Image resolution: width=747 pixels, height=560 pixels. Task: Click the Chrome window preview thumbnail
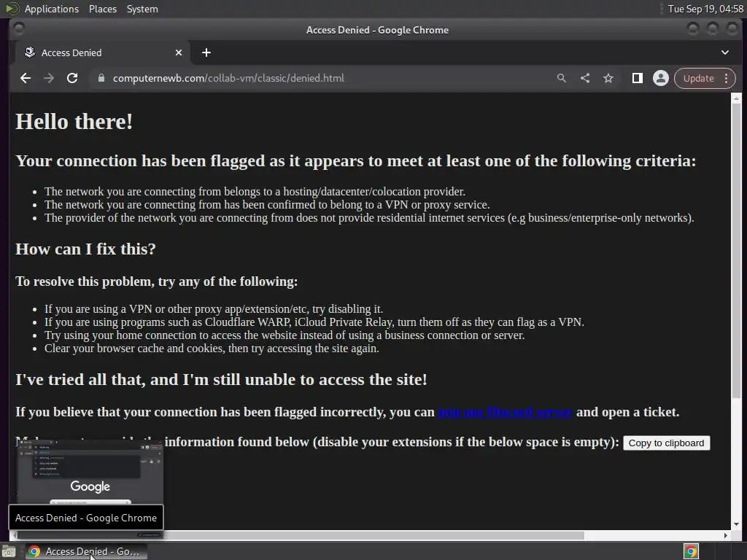(90, 472)
